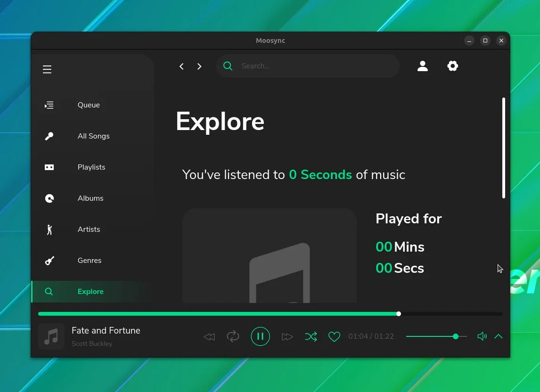This screenshot has height=392, width=540.
Task: Skip to the previous track
Action: coord(209,336)
